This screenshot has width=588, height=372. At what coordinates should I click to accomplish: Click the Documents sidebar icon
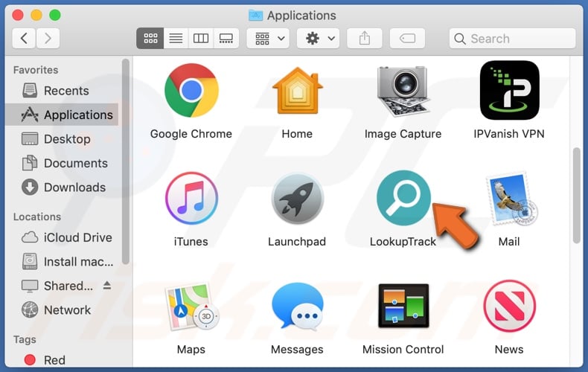(x=30, y=163)
